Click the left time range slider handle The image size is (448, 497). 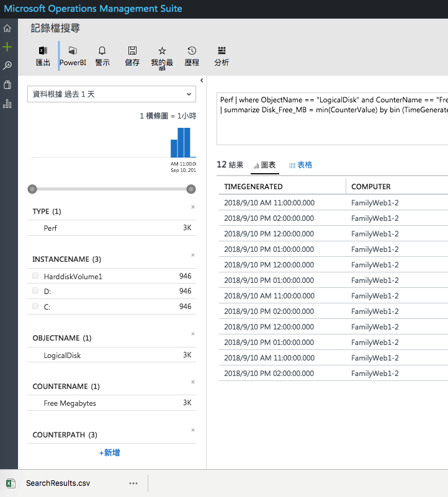pos(32,189)
